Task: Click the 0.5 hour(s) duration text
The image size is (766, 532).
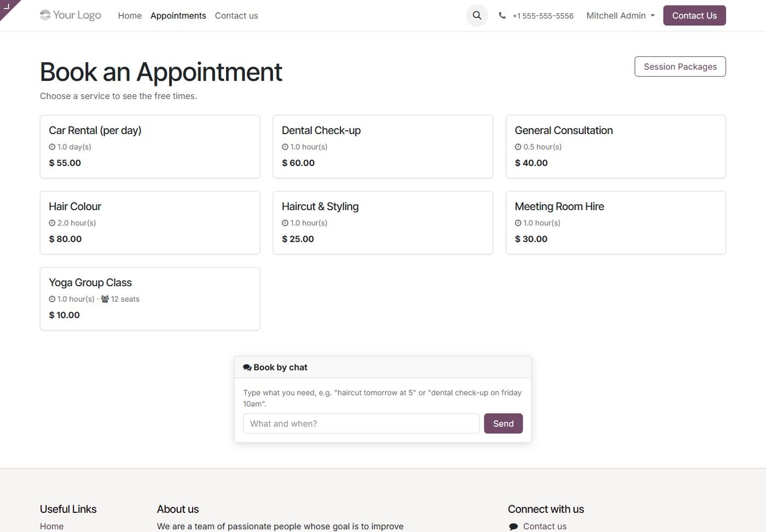Action: coord(542,147)
